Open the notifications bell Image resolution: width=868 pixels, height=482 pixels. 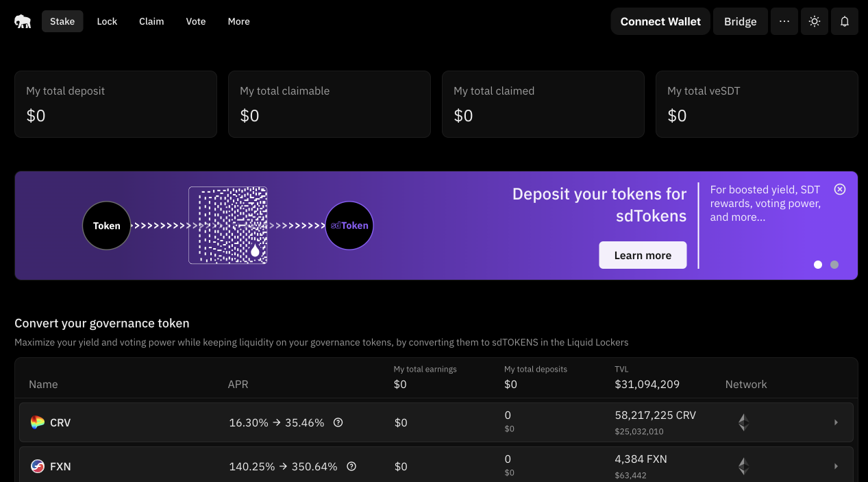pyautogui.click(x=844, y=21)
